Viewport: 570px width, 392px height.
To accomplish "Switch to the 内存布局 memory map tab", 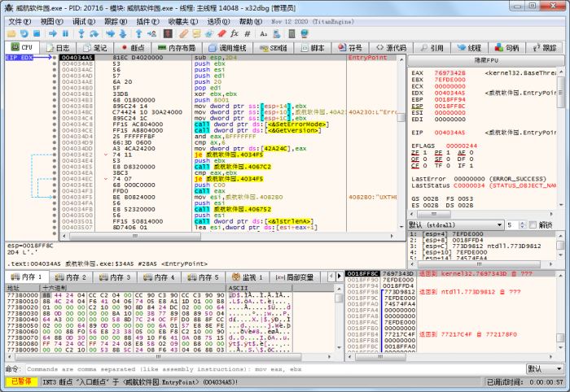I will coord(177,48).
